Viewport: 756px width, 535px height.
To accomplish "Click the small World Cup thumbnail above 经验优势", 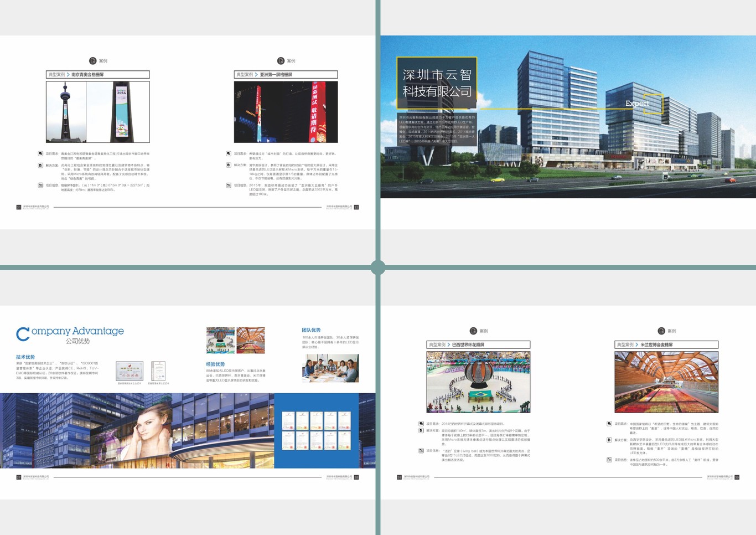I will click(220, 340).
